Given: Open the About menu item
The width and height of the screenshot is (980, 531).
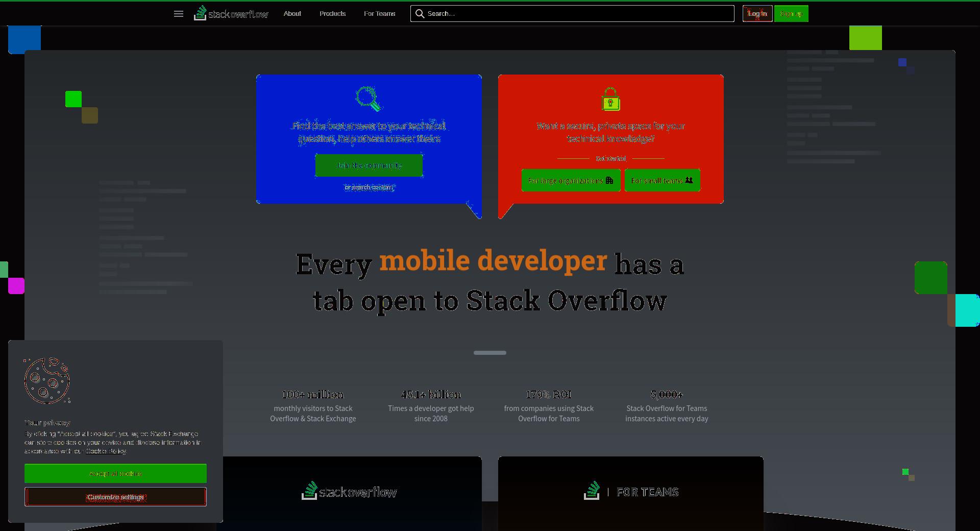Looking at the screenshot, I should coord(292,14).
